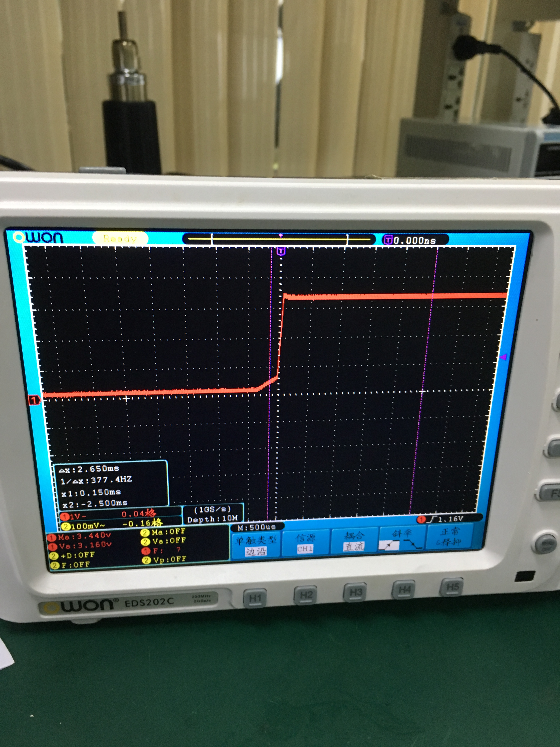Click the channel 1 ground reference marker
The image size is (560, 747).
[34, 401]
